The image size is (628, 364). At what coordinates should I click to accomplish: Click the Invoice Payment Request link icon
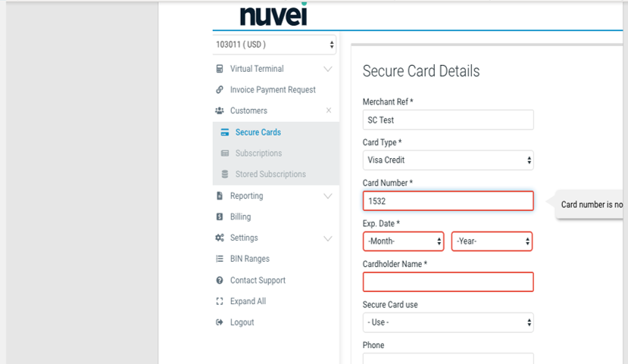220,89
